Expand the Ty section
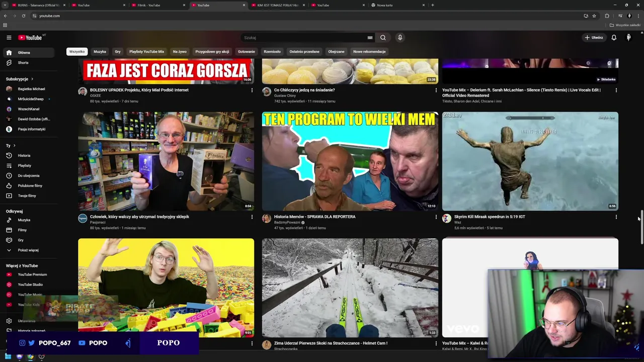Image resolution: width=644 pixels, height=362 pixels. (x=11, y=145)
